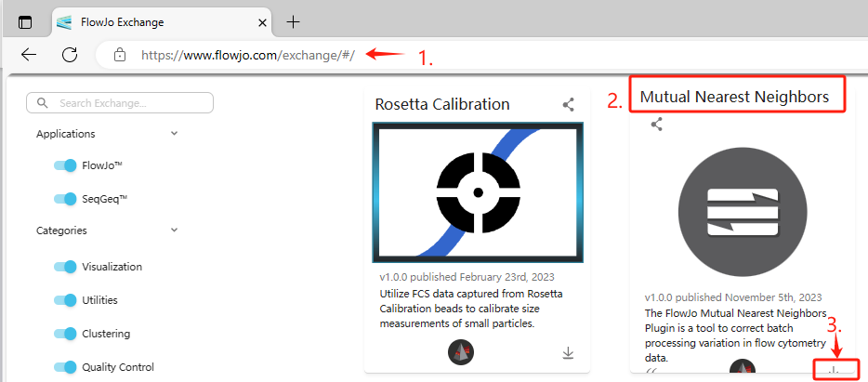Click Rosetta Calibration author avatar
Image resolution: width=868 pixels, height=382 pixels.
[461, 352]
